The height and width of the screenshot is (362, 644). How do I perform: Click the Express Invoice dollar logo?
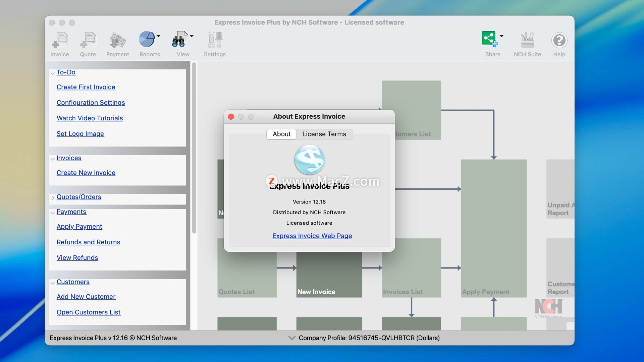tap(309, 160)
